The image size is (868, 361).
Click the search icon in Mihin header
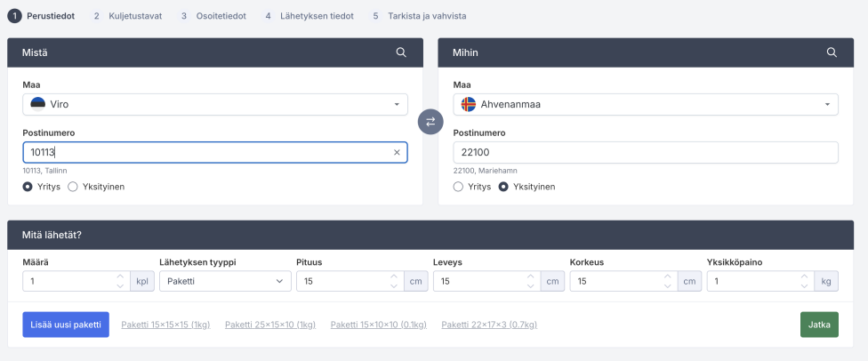coord(832,52)
